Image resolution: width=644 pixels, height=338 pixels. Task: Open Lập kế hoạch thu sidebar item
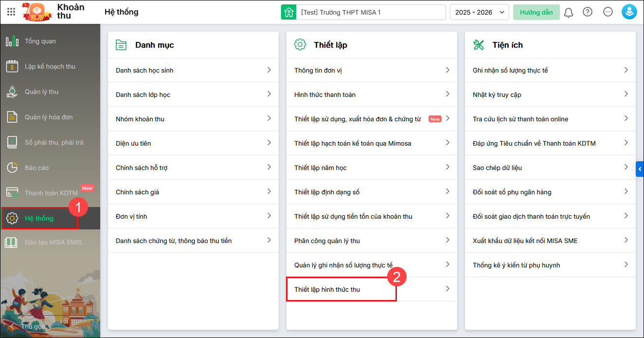click(x=50, y=67)
